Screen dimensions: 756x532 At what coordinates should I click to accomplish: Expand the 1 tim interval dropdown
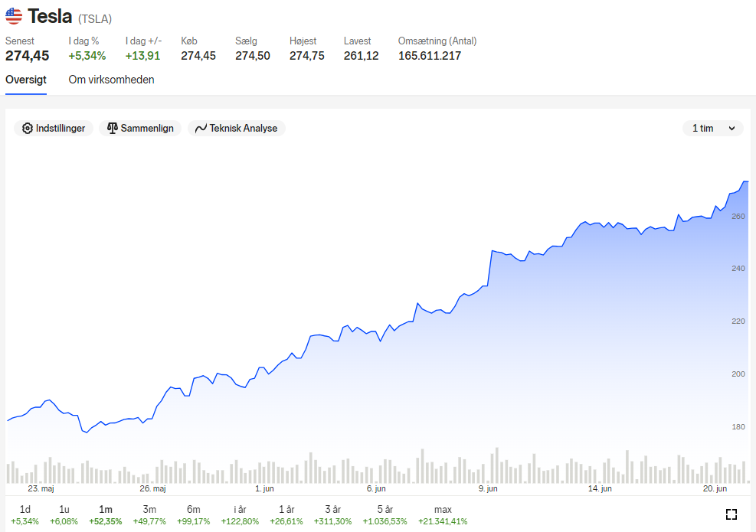[x=713, y=128]
